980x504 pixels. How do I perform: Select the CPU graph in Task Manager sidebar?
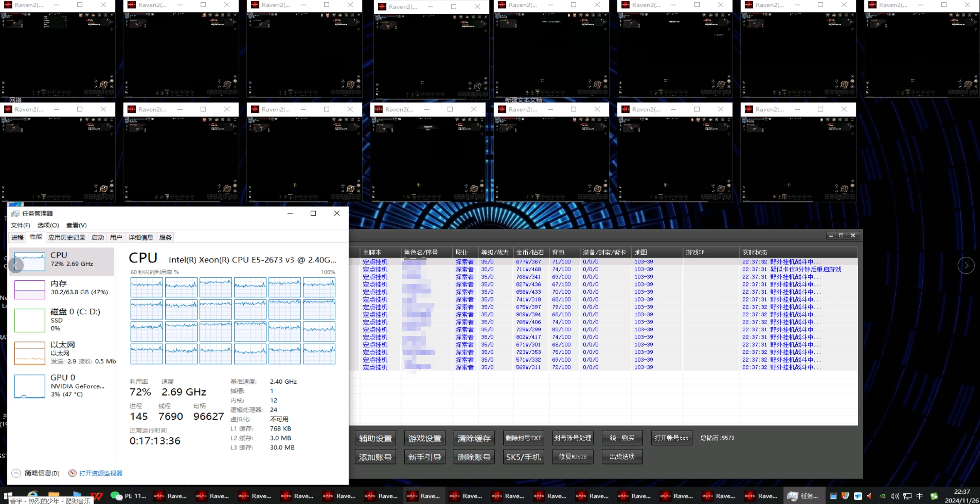coord(30,261)
